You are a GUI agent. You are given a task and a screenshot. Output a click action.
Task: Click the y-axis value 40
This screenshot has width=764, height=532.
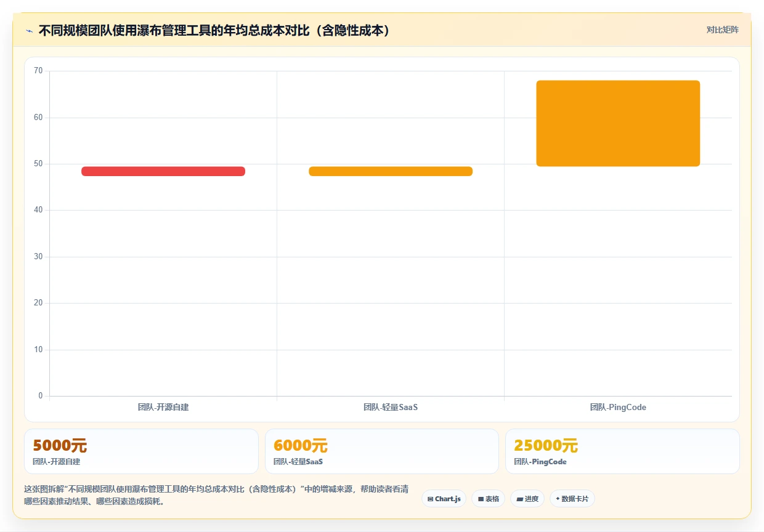(x=38, y=210)
